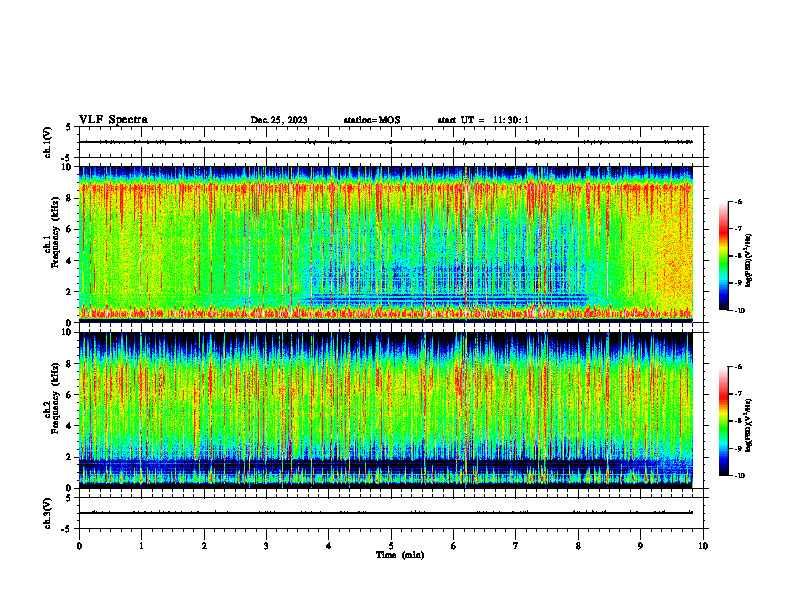Click the time-axis tick label "1"
The height and width of the screenshot is (612, 792).
pos(141,546)
